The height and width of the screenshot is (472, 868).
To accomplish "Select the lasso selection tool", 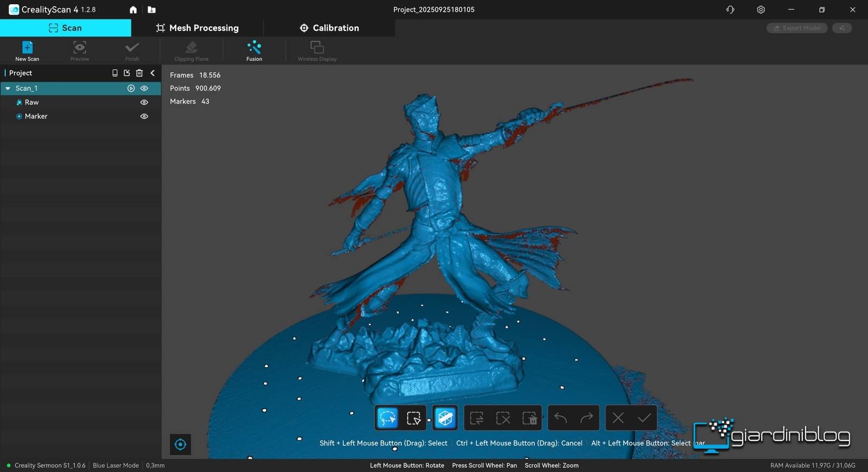I will click(387, 418).
